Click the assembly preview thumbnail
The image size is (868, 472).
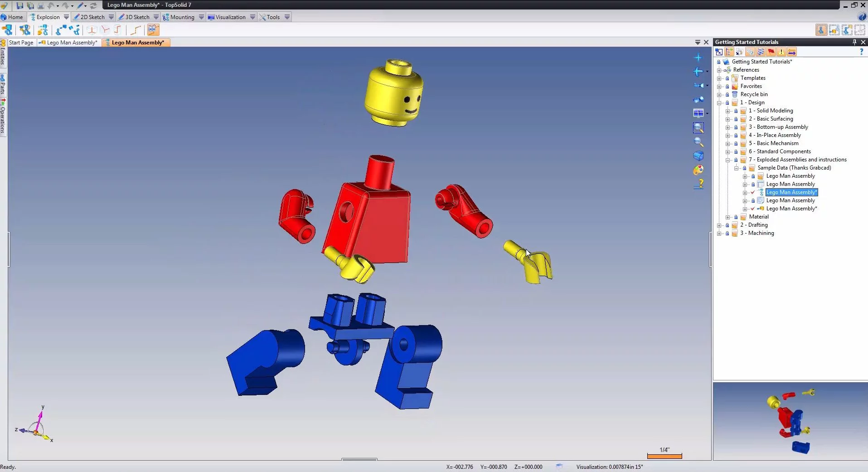coord(790,421)
